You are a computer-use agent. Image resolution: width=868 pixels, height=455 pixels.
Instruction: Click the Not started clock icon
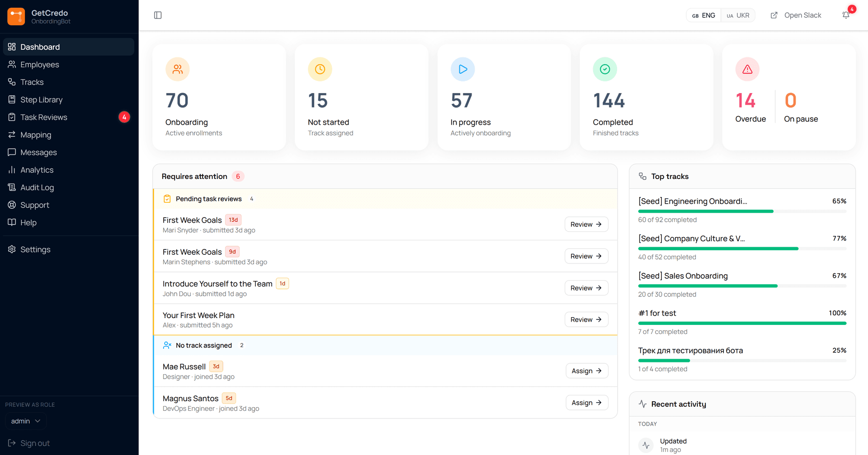pos(320,69)
